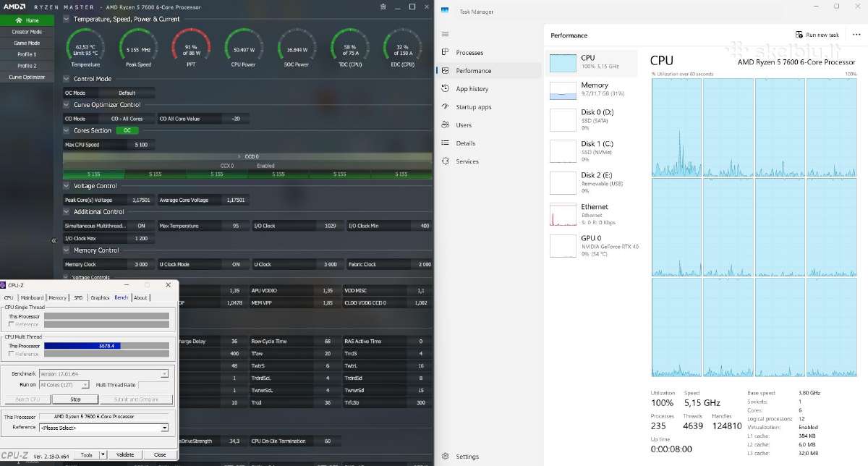Collapse the Voltage Control section

(67, 186)
